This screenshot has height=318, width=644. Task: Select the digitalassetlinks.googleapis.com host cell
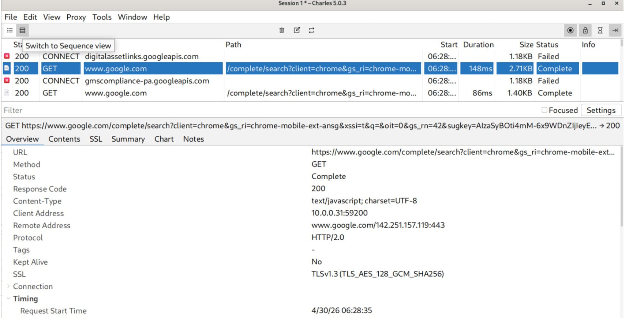(142, 56)
